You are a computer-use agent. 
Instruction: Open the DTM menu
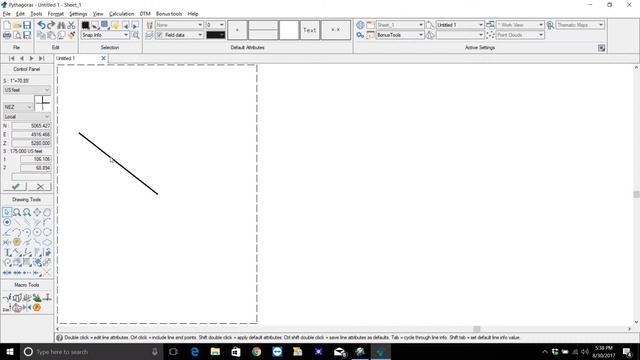tap(145, 14)
